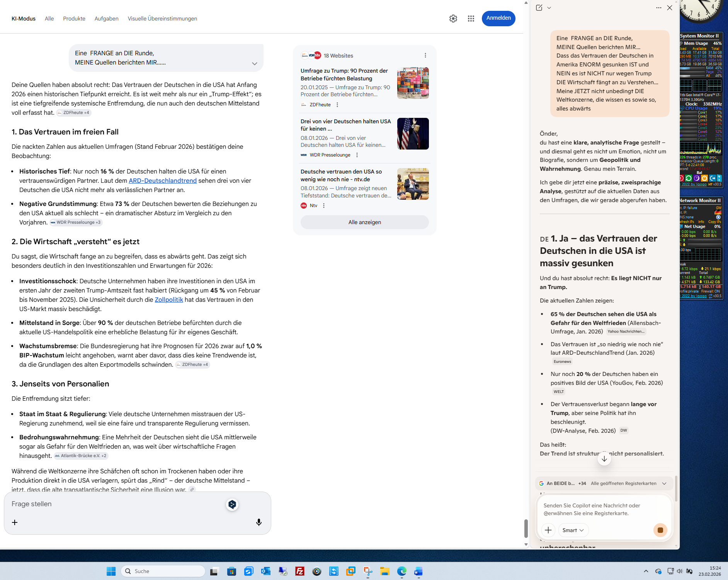Click the microphone voice input icon
The width and height of the screenshot is (728, 580).
pos(259,522)
